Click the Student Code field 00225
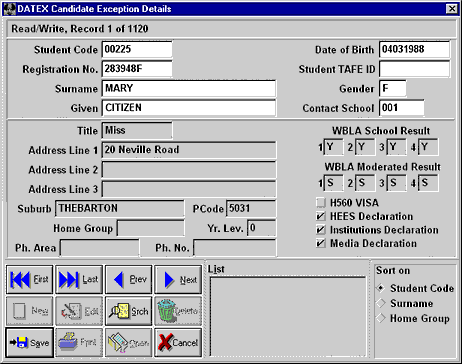Screen dimensions: 462x364 tap(137, 49)
